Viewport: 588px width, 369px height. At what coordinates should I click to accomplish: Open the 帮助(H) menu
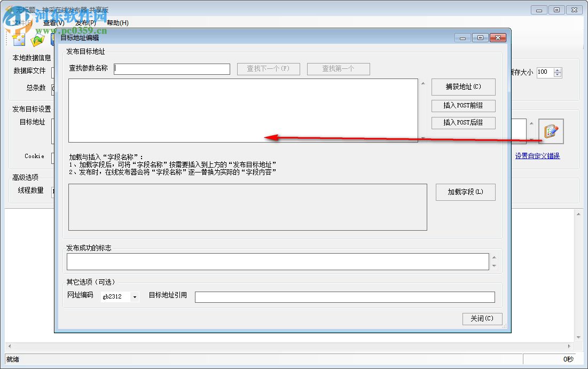click(x=117, y=23)
